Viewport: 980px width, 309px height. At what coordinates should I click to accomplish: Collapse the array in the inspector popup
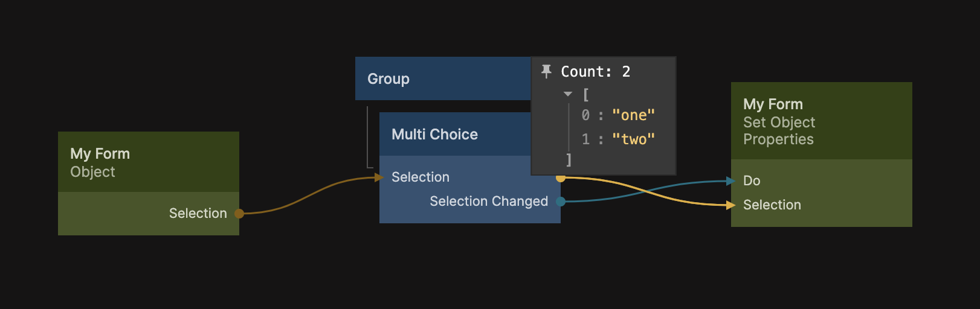pos(568,94)
